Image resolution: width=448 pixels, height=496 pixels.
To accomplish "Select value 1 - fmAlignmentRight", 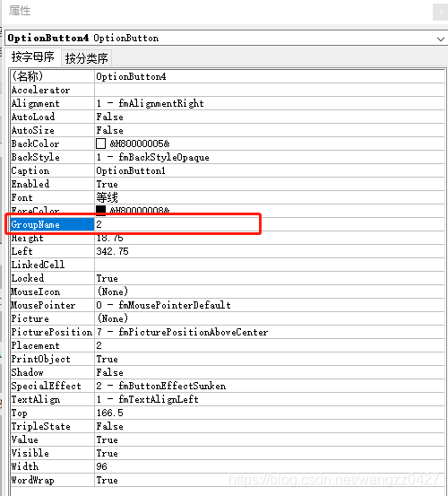I will pyautogui.click(x=150, y=103).
